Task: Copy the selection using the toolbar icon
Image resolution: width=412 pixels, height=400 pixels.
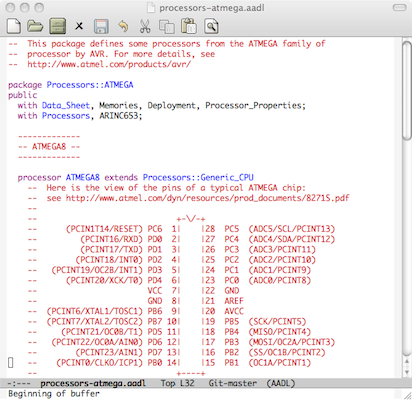Action: pos(167,26)
